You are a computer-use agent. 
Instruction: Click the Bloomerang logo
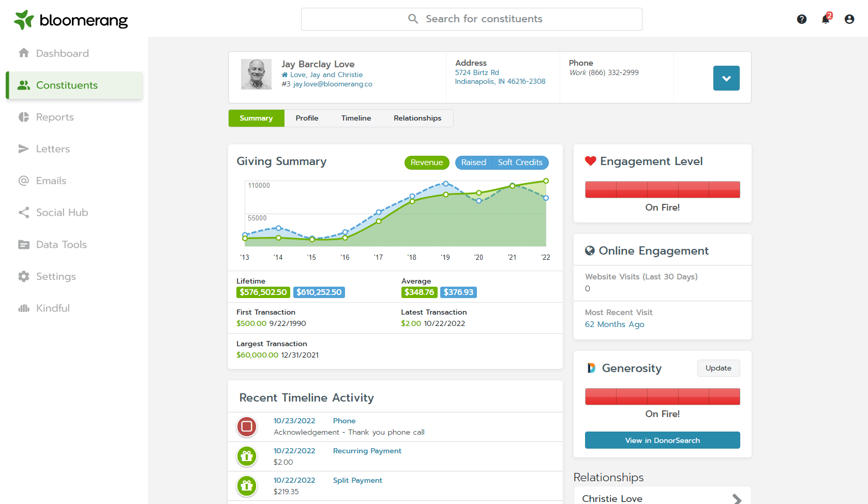71,20
